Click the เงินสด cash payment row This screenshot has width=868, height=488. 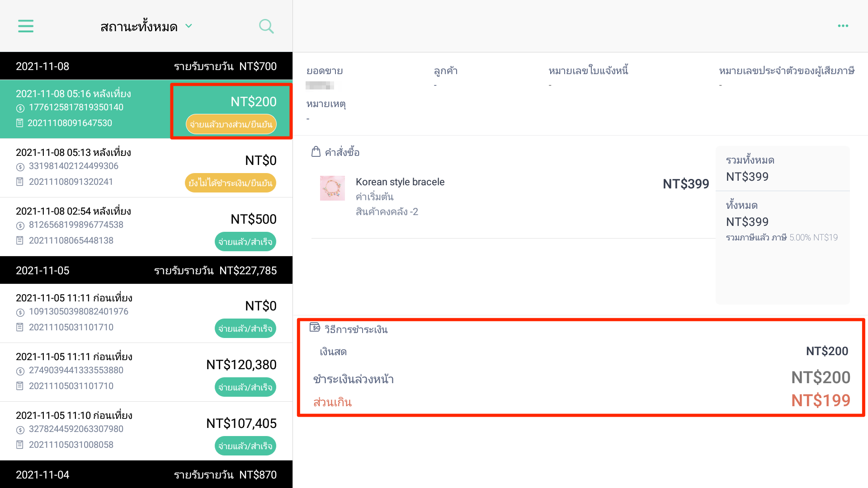584,351
